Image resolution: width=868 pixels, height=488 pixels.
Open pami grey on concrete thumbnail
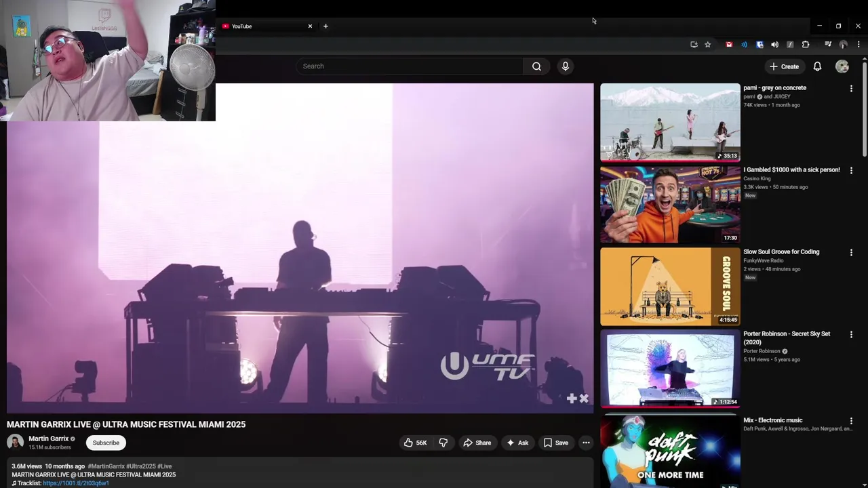click(670, 123)
